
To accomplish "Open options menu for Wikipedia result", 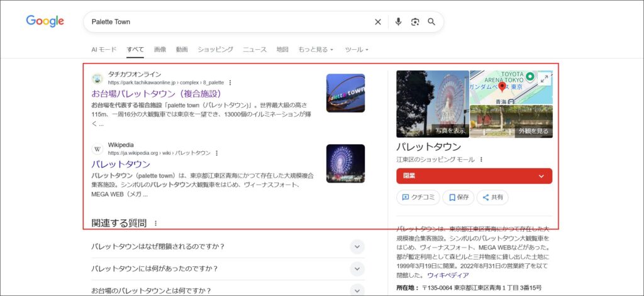I will coord(217,153).
